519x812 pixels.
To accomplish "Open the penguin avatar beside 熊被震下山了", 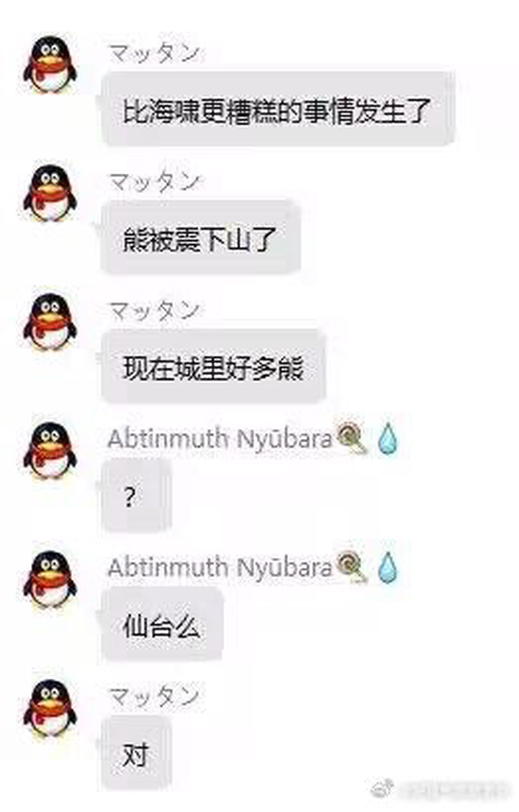I will click(50, 194).
